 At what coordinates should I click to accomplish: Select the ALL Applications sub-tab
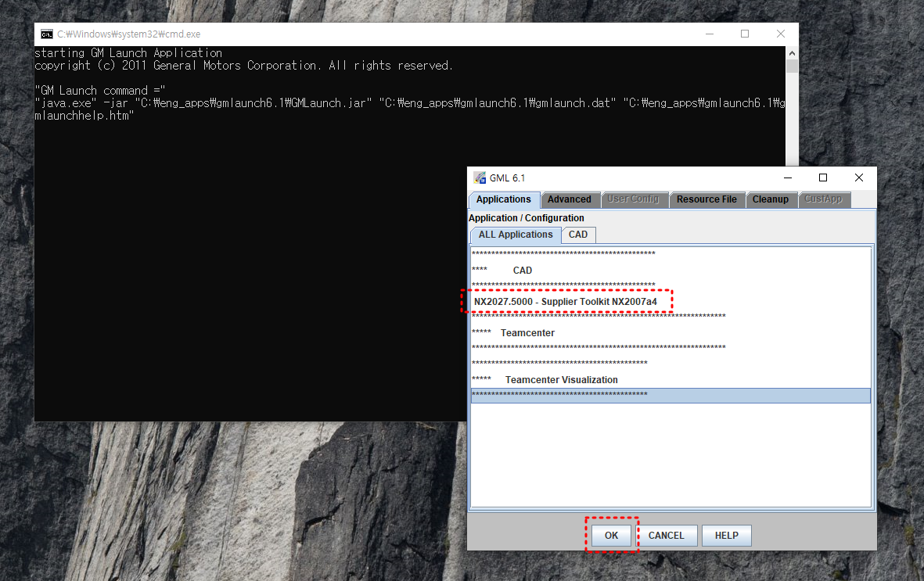point(516,235)
